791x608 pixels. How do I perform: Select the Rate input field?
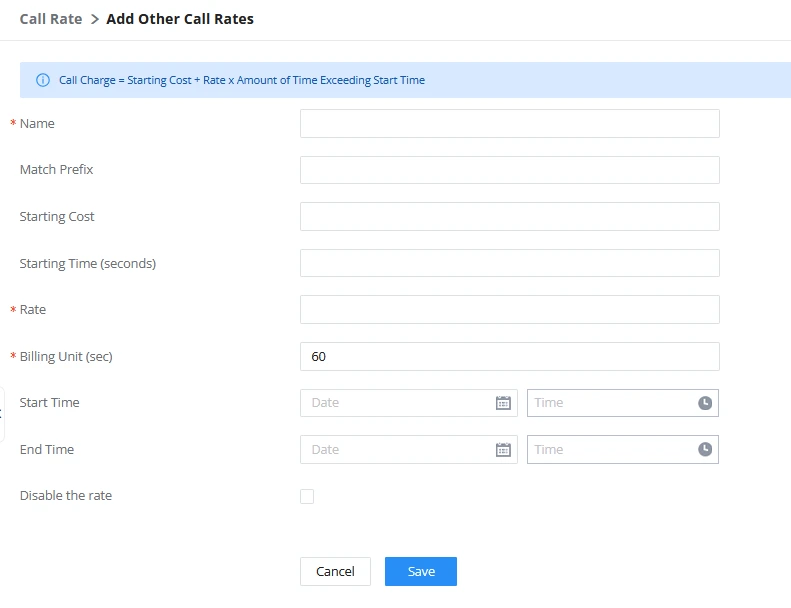510,309
